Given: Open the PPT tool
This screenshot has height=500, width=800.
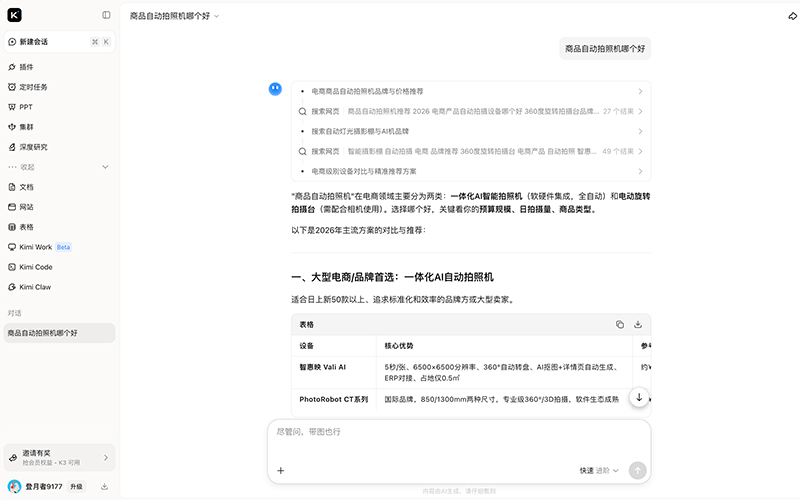Looking at the screenshot, I should [x=59, y=107].
